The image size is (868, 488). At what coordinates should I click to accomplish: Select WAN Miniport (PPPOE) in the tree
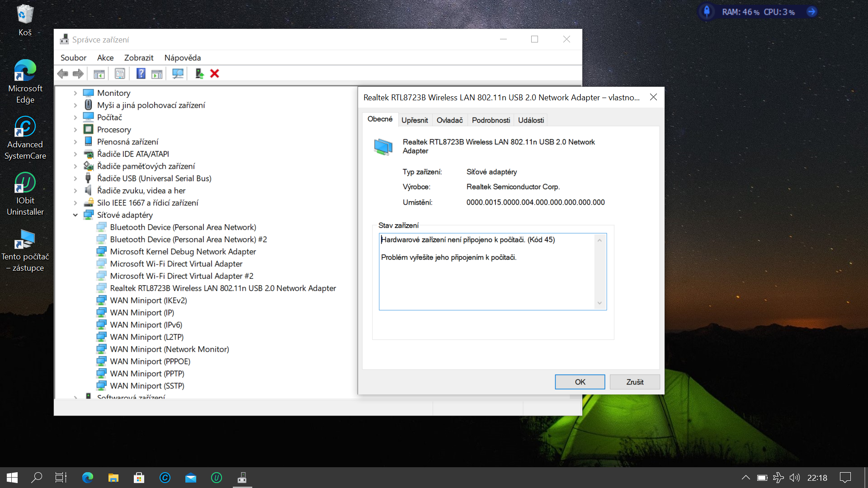150,361
